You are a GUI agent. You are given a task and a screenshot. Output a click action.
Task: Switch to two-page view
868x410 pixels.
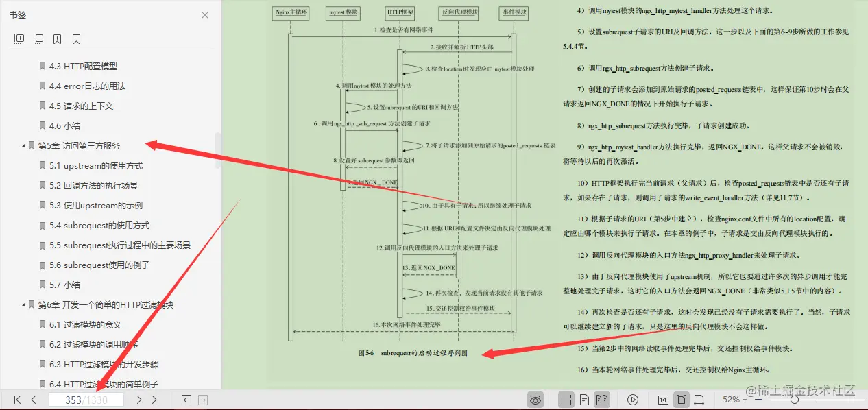(x=602, y=400)
